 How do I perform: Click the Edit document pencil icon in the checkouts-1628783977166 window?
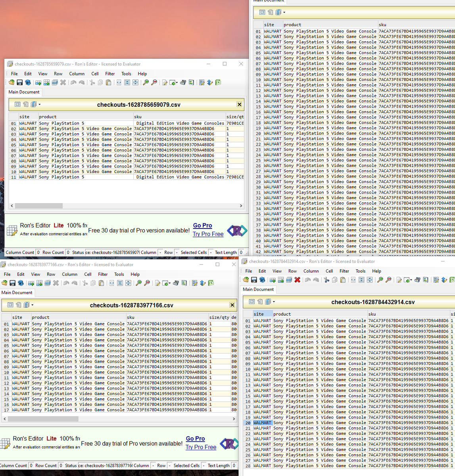click(x=157, y=283)
